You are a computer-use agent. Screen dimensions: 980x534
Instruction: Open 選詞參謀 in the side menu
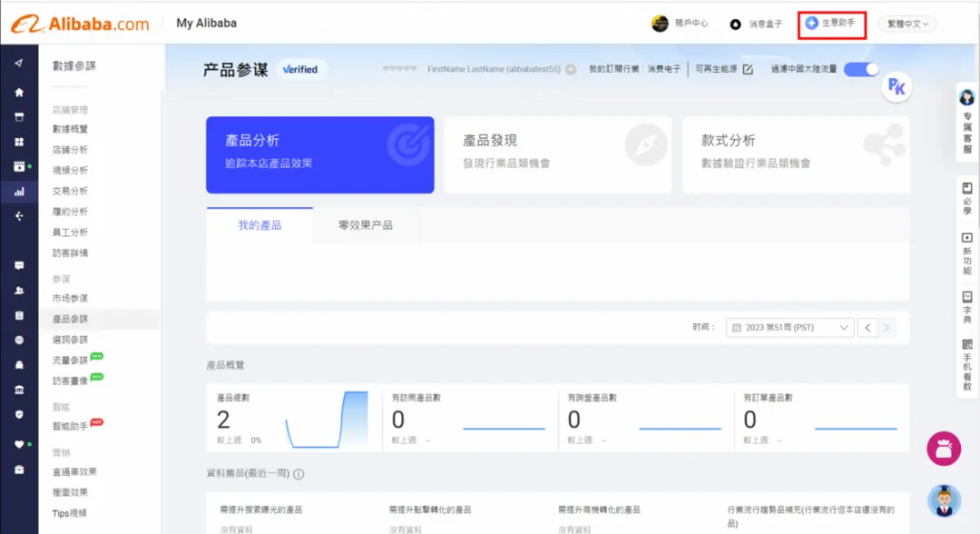pyautogui.click(x=70, y=340)
